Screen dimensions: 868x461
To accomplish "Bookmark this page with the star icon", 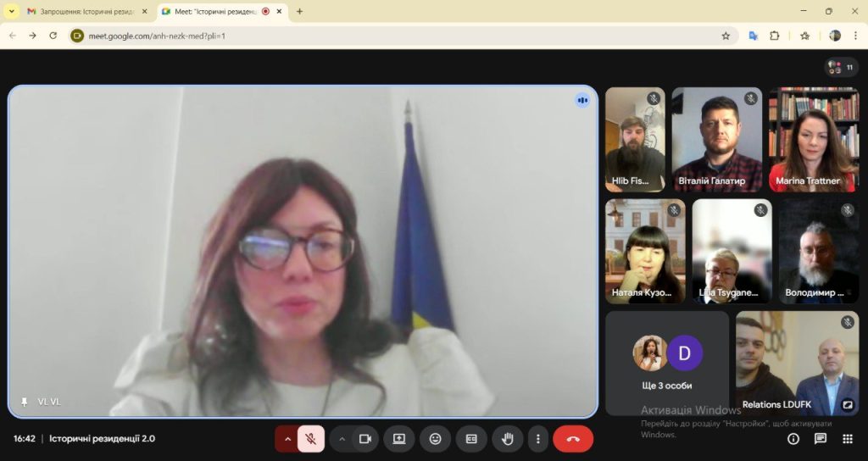I will coord(726,36).
